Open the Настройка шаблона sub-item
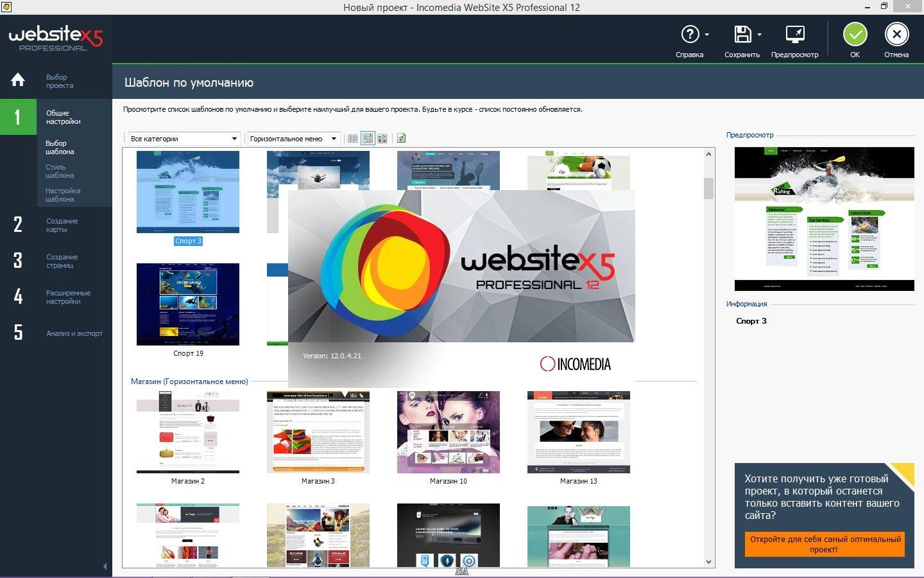924x578 pixels. click(x=63, y=195)
